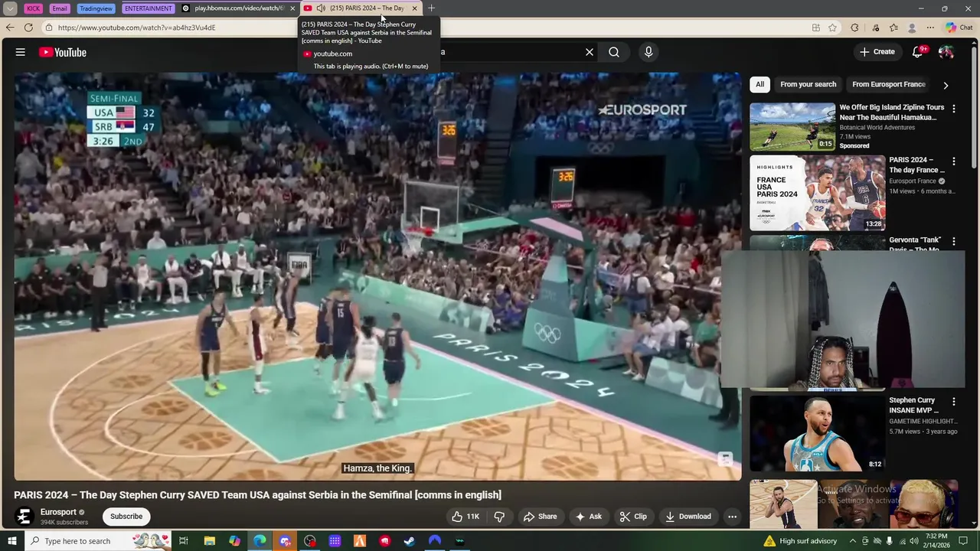Open more actions ellipsis under video

pyautogui.click(x=732, y=517)
